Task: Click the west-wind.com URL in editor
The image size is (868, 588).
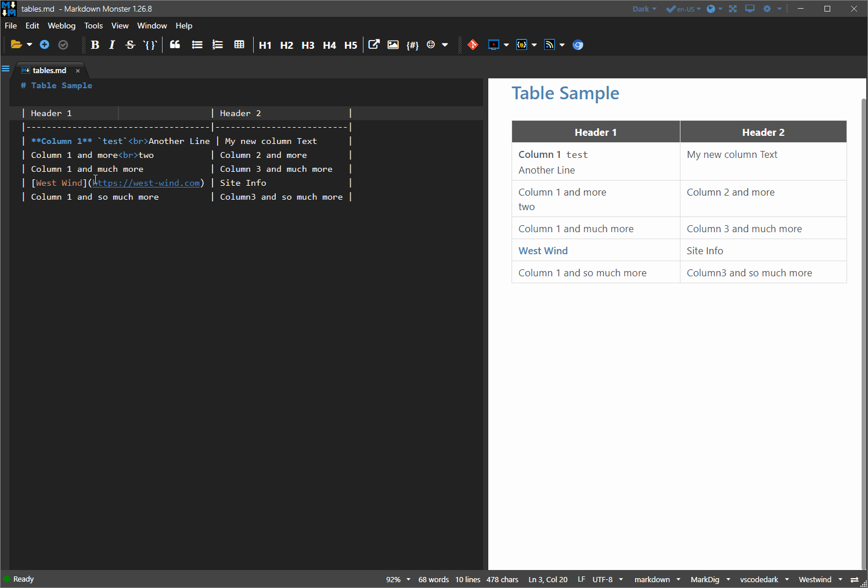Action: (x=146, y=183)
